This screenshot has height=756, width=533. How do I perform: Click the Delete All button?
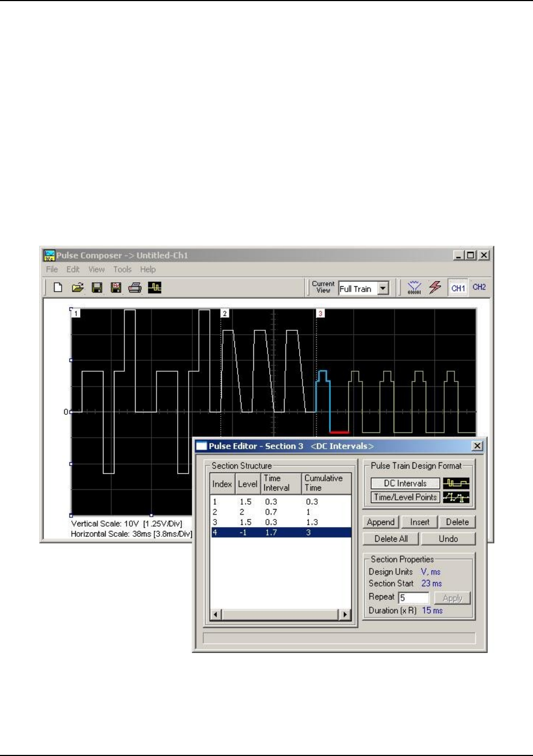[391, 539]
